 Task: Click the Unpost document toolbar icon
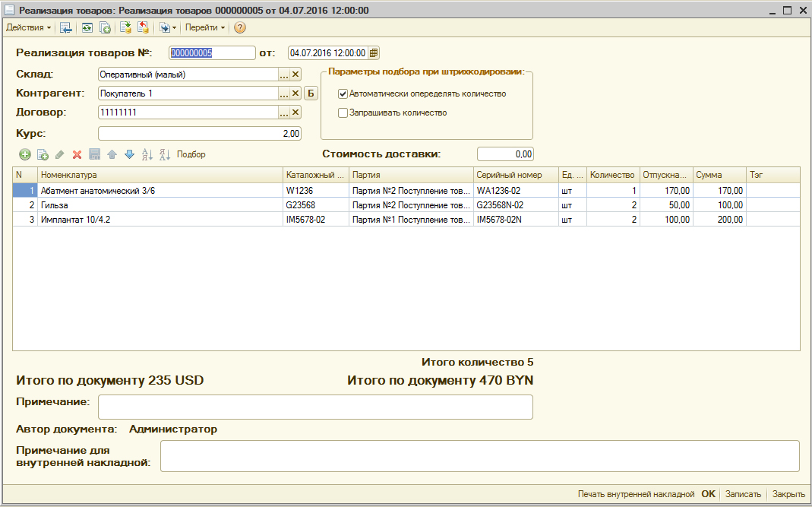click(143, 27)
